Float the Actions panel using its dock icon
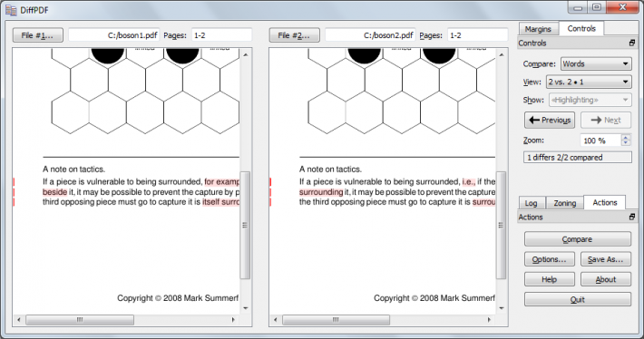This screenshot has width=644, height=339. pos(632,217)
